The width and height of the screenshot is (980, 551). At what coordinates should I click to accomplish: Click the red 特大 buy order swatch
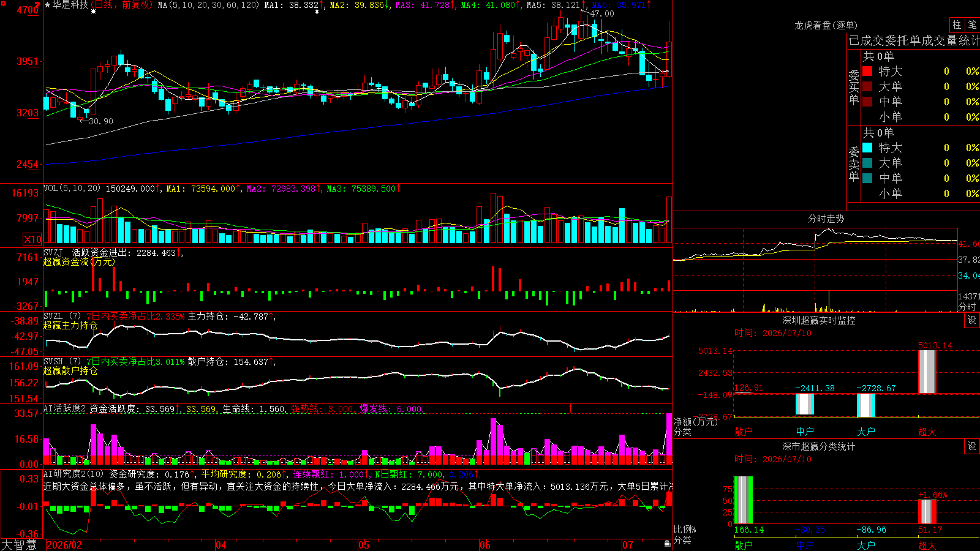(867, 71)
